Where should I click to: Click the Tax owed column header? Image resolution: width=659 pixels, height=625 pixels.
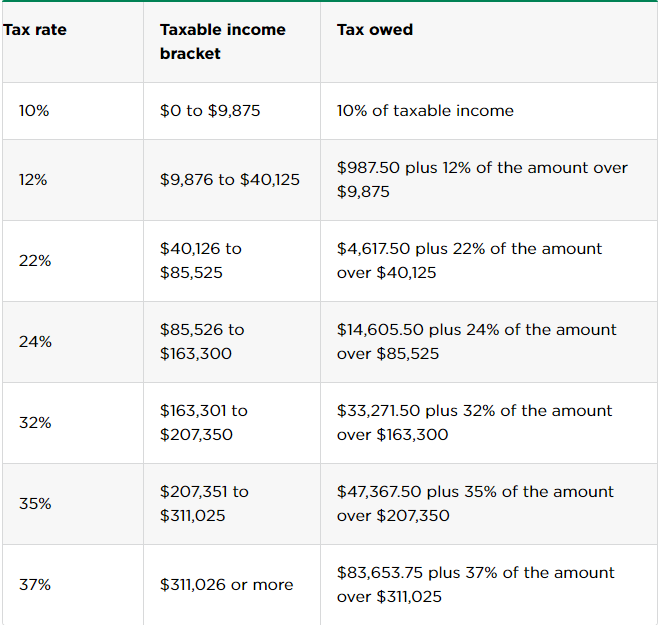pos(375,30)
